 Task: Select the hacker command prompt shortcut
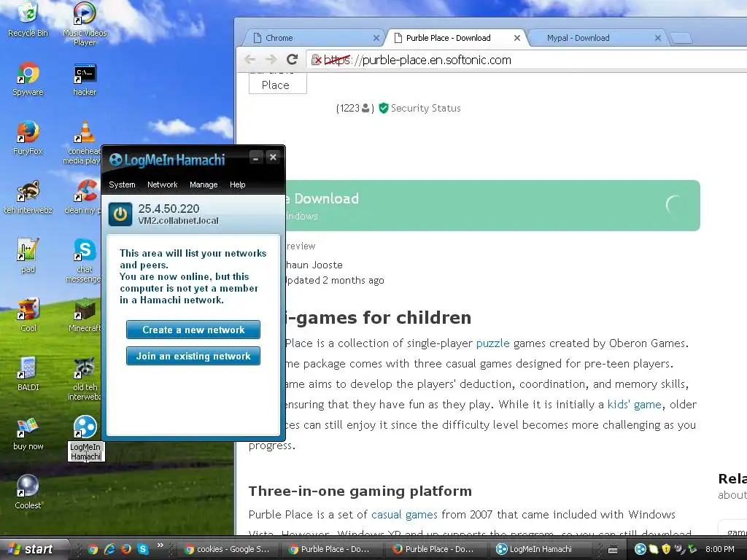(x=85, y=79)
